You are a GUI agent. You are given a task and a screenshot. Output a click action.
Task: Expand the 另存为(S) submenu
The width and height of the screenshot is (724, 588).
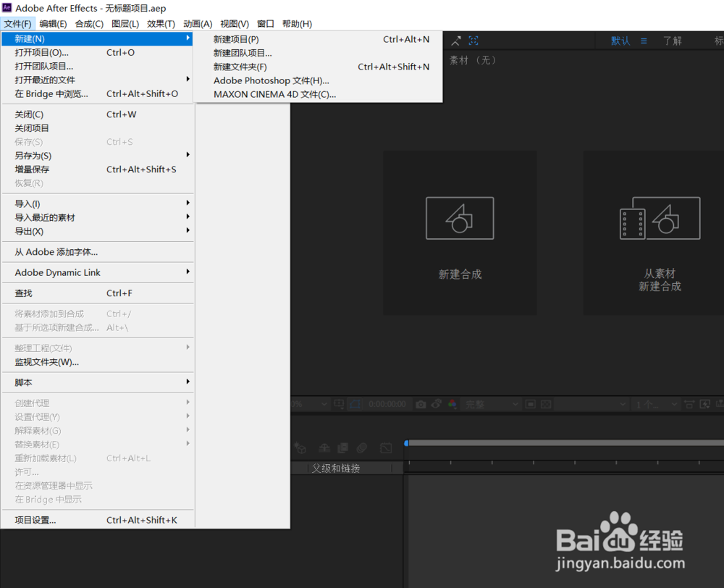pos(97,156)
